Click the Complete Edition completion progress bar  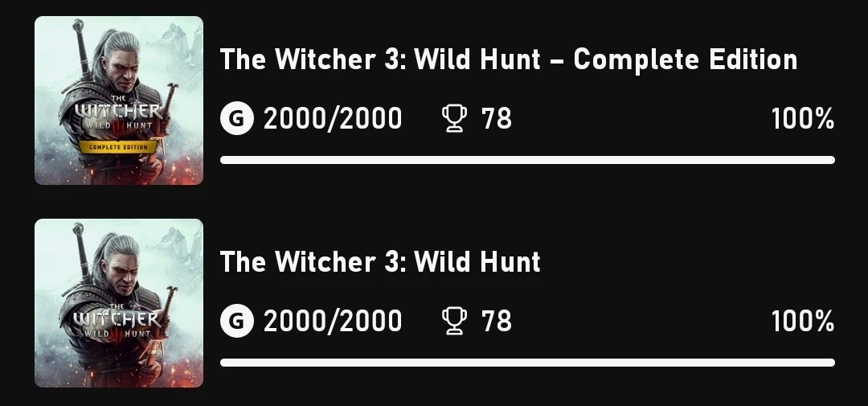(x=527, y=160)
